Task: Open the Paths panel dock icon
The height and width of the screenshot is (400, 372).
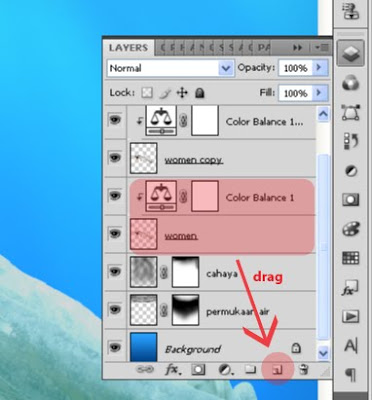Action: 350,112
